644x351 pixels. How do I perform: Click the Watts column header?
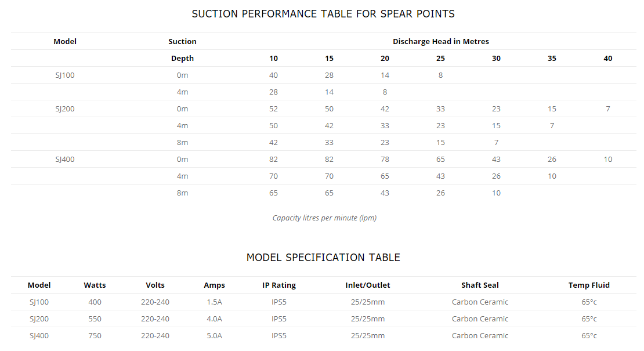tap(95, 285)
